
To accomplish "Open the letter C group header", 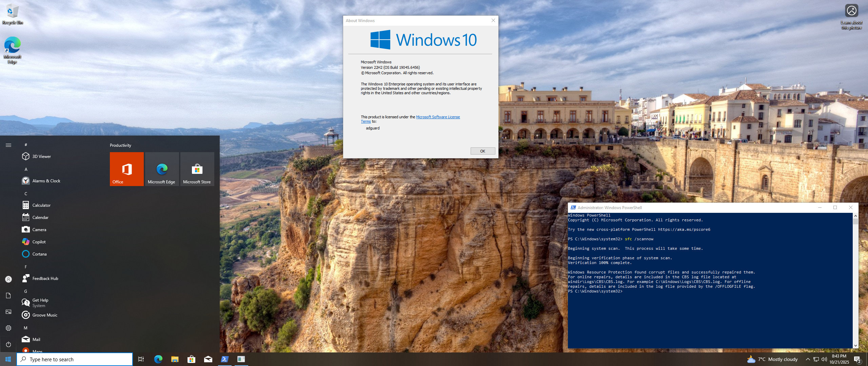I will pos(26,194).
